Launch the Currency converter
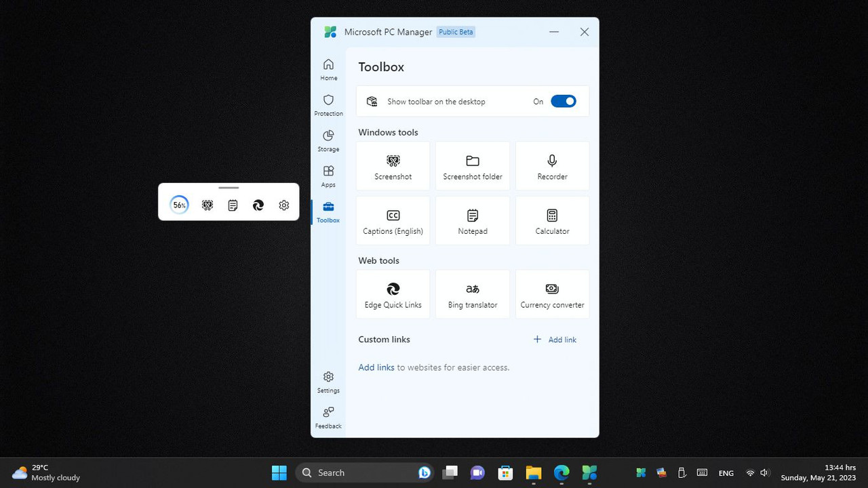 pyautogui.click(x=551, y=293)
